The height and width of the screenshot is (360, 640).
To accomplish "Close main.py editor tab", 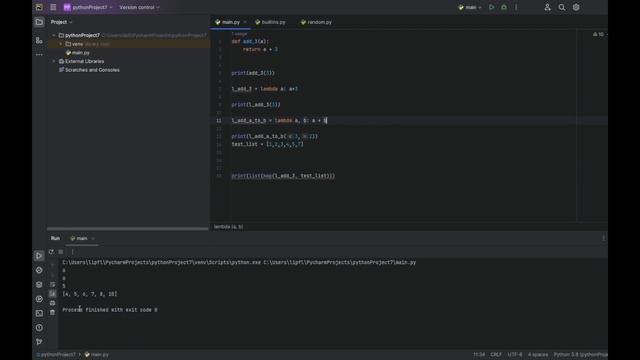I will pos(245,22).
